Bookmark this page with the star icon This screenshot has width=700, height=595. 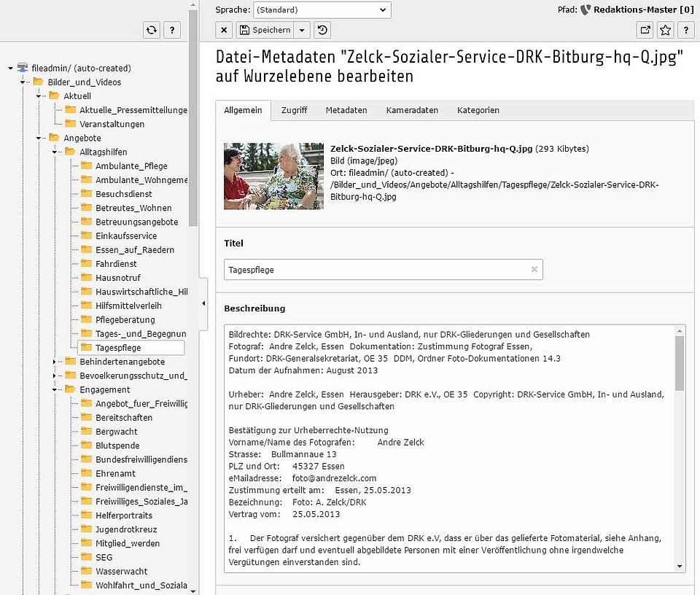coord(665,30)
